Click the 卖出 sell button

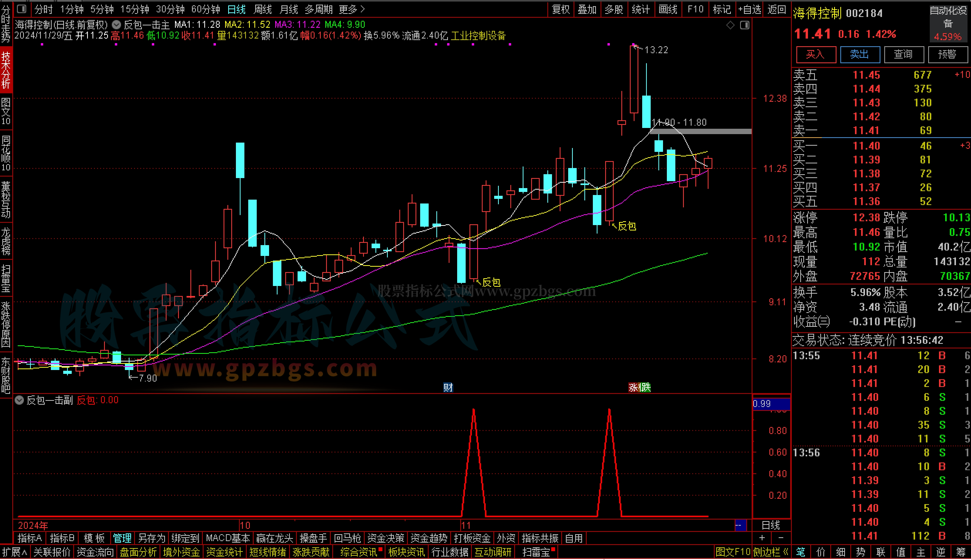pos(860,54)
